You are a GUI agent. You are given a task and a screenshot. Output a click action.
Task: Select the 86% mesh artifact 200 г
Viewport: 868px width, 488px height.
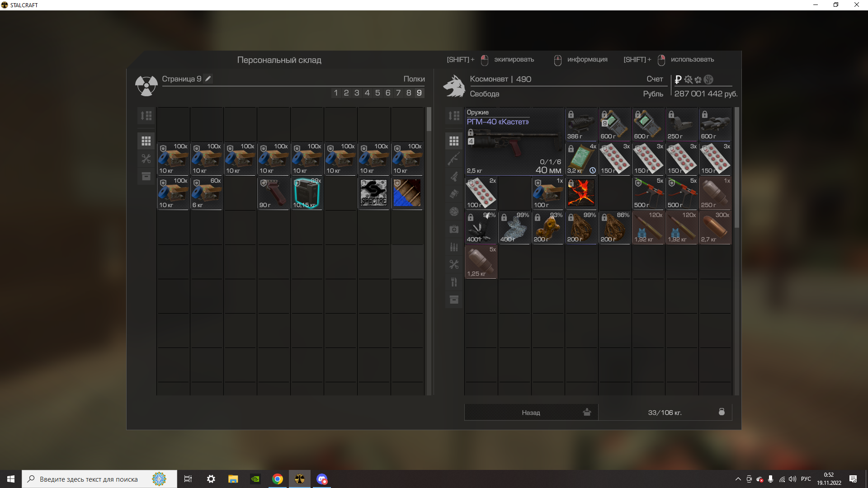pyautogui.click(x=615, y=227)
